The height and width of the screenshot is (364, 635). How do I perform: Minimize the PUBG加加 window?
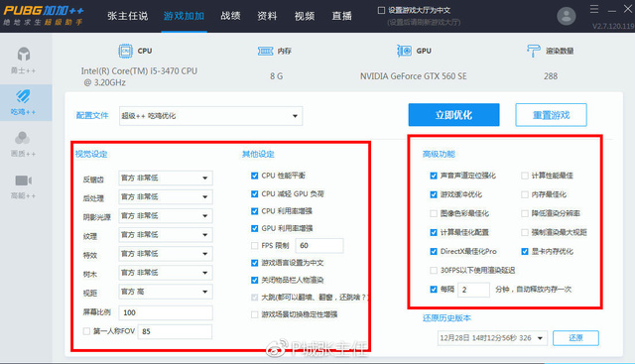(612, 10)
